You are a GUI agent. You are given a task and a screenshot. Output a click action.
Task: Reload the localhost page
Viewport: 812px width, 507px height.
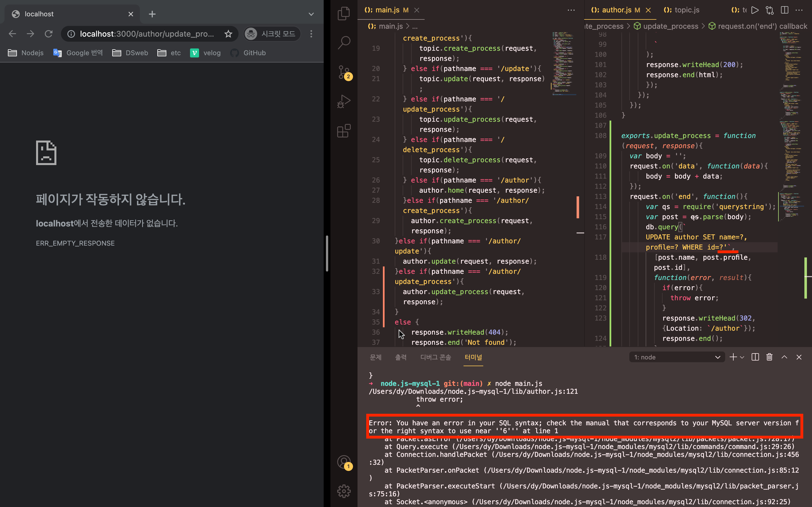[x=49, y=34]
